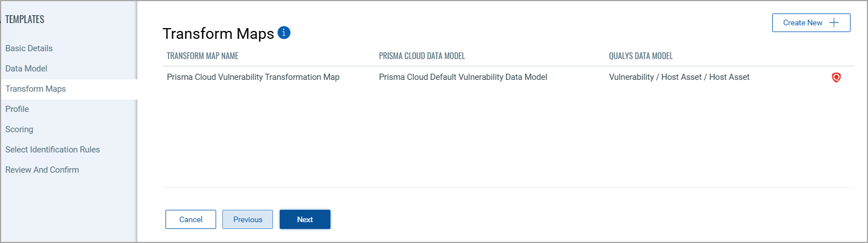Open the Basic Details step

(29, 48)
